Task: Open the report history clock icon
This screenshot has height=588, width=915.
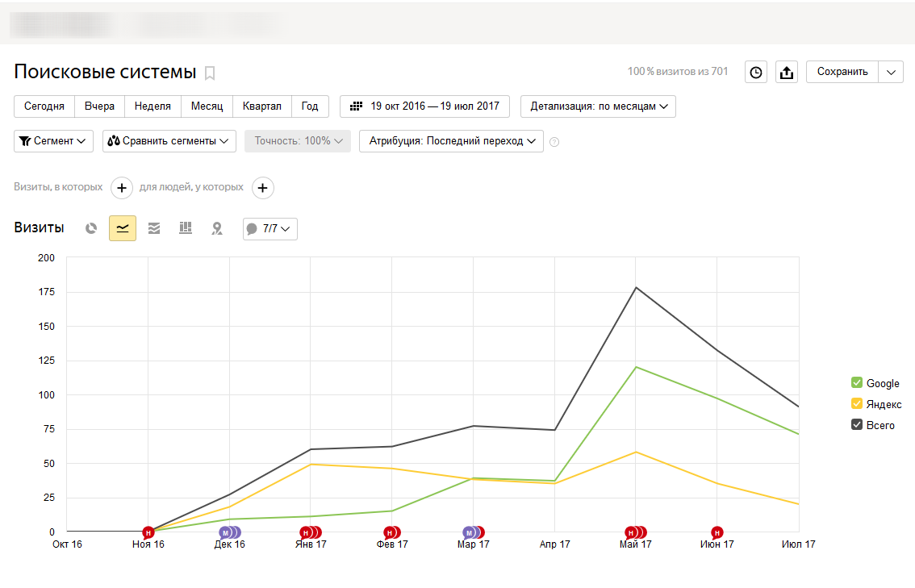Action: click(x=755, y=72)
